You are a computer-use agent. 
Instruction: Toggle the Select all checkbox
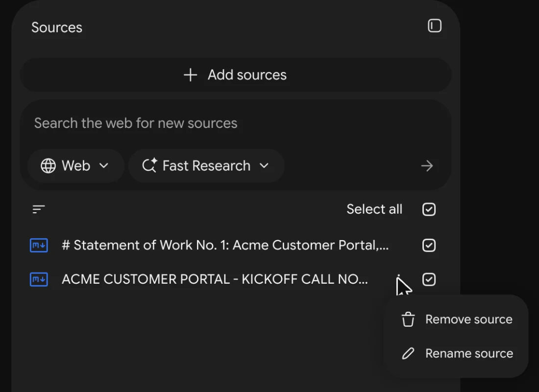coord(429,209)
